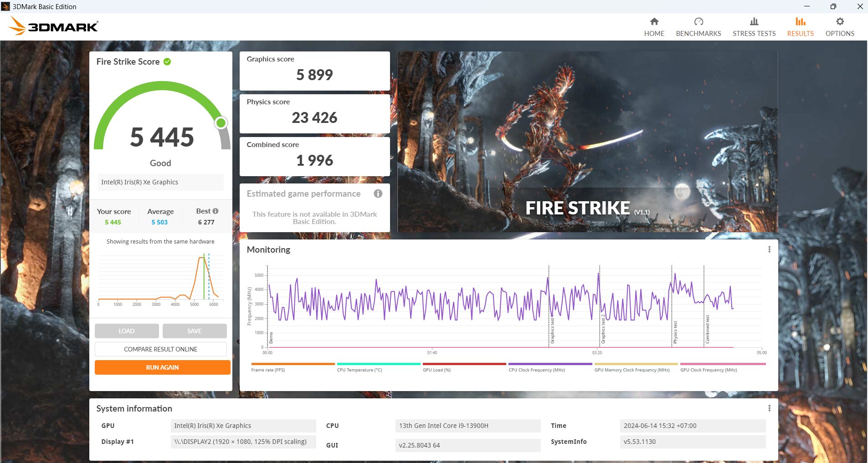Open the Monitoring panel options menu
Screen dimensions: 868x463
(x=769, y=249)
